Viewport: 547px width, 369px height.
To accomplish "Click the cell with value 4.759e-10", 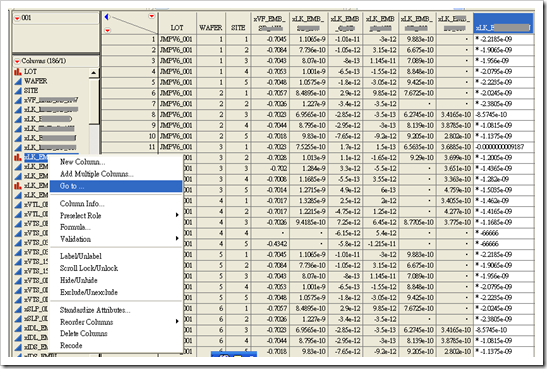I will tap(455, 190).
